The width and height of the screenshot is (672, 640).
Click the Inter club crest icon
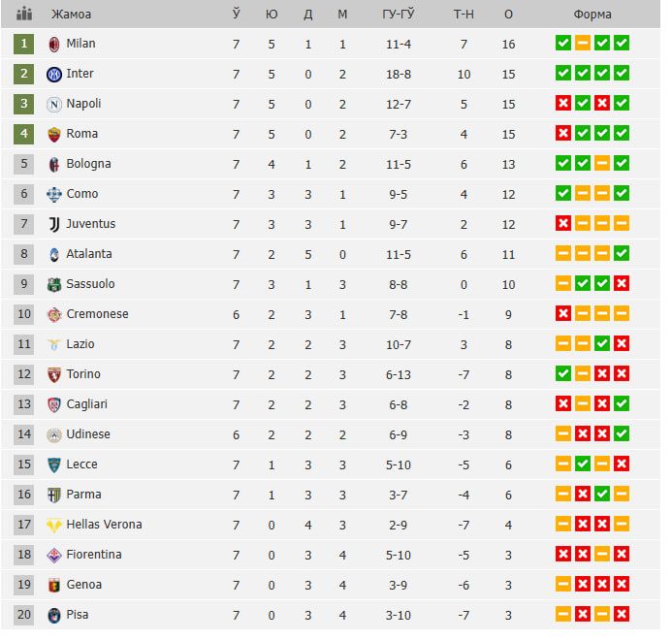54,75
